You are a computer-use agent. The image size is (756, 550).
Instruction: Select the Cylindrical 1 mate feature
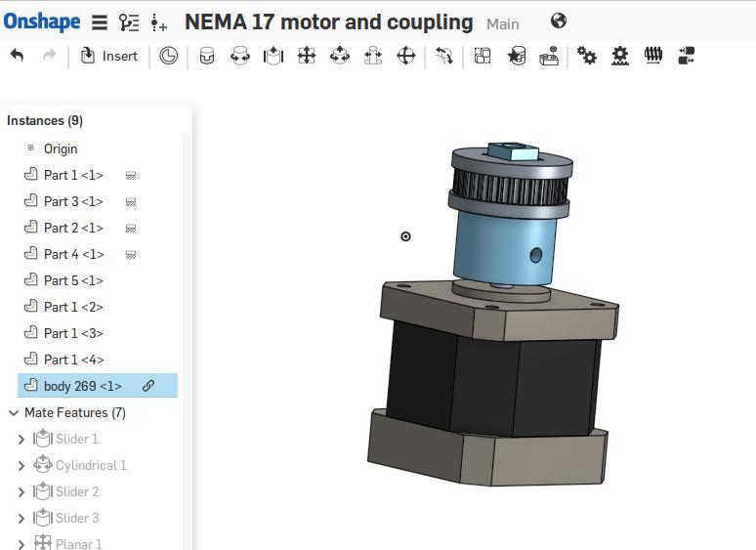91,466
